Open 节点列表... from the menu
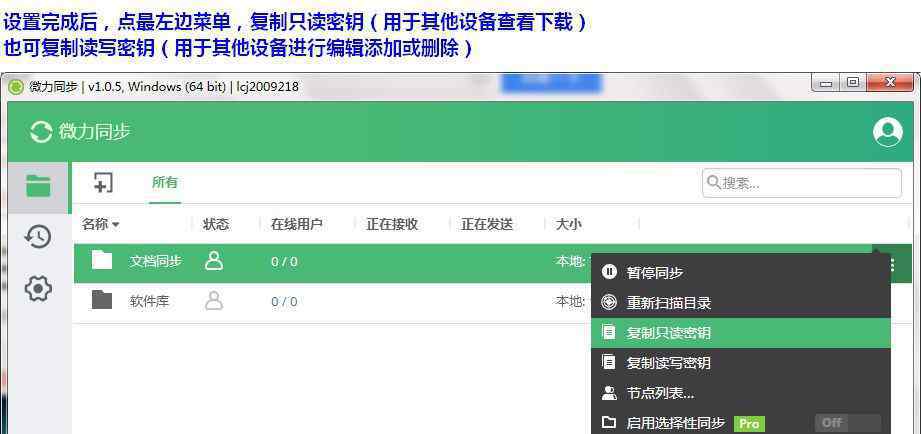The height and width of the screenshot is (434, 921). coord(741,393)
